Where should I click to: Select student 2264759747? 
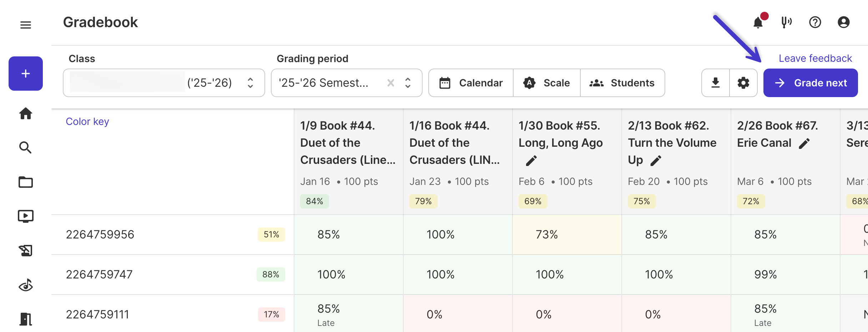click(x=99, y=275)
